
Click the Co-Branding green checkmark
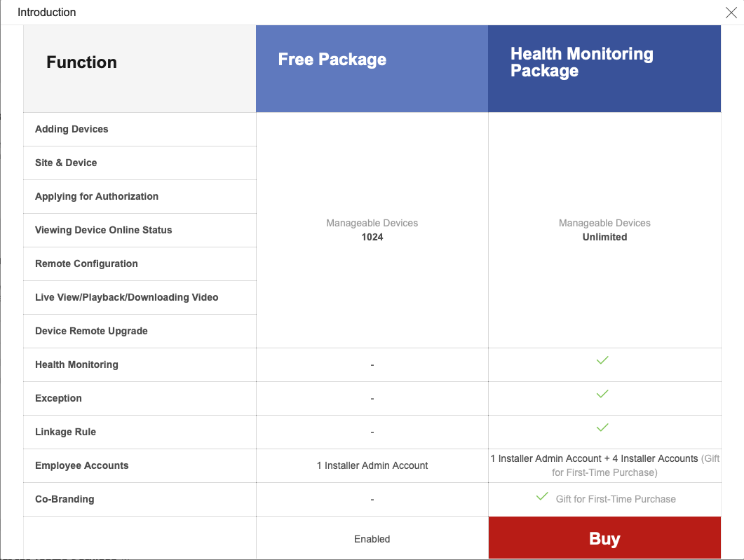pyautogui.click(x=542, y=496)
